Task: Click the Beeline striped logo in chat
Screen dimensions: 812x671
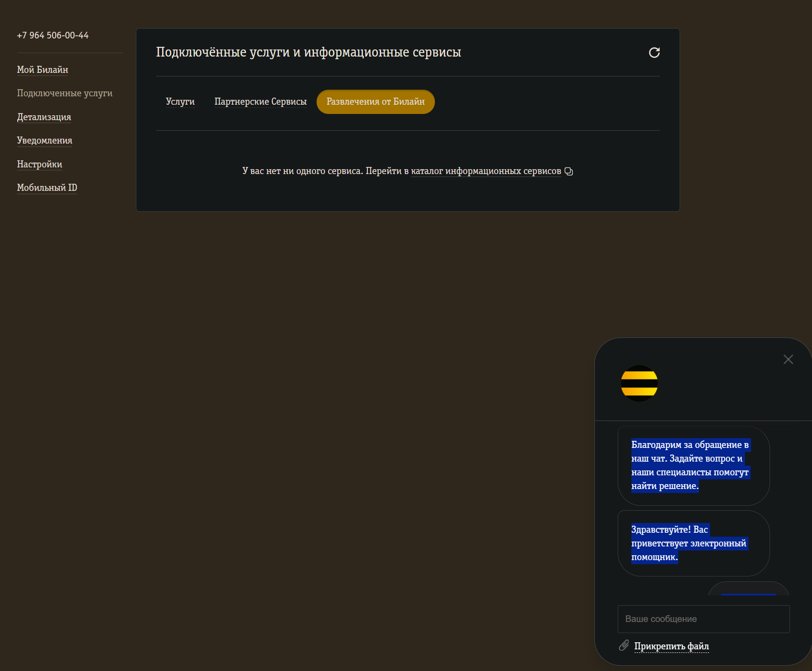Action: click(639, 383)
